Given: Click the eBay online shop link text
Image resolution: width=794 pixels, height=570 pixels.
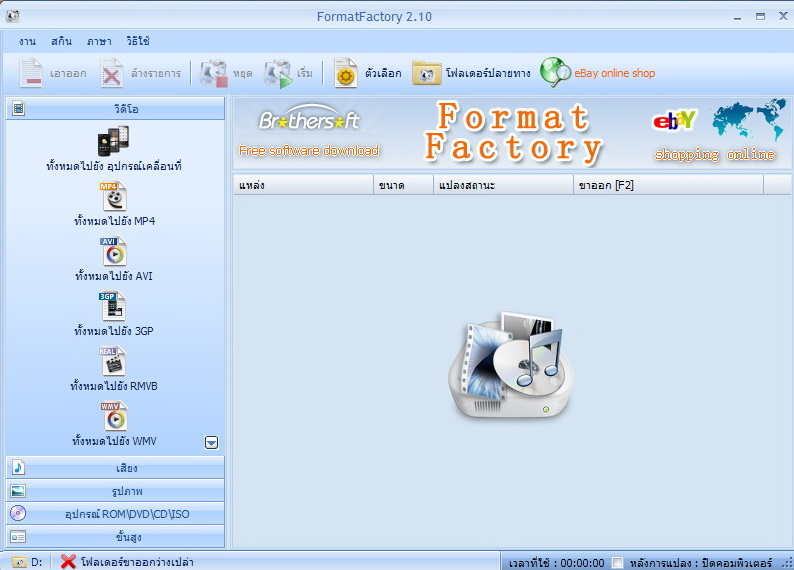Looking at the screenshot, I should [614, 73].
